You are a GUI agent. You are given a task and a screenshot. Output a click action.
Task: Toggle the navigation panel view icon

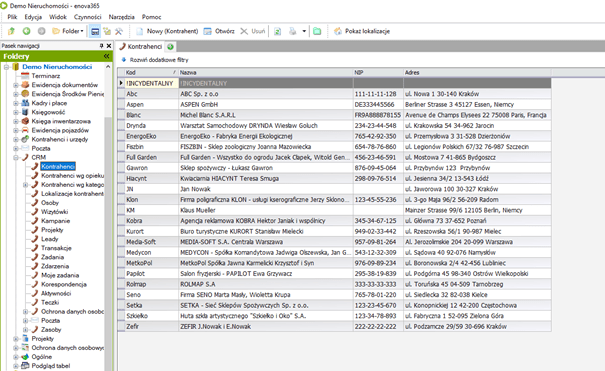95,31
